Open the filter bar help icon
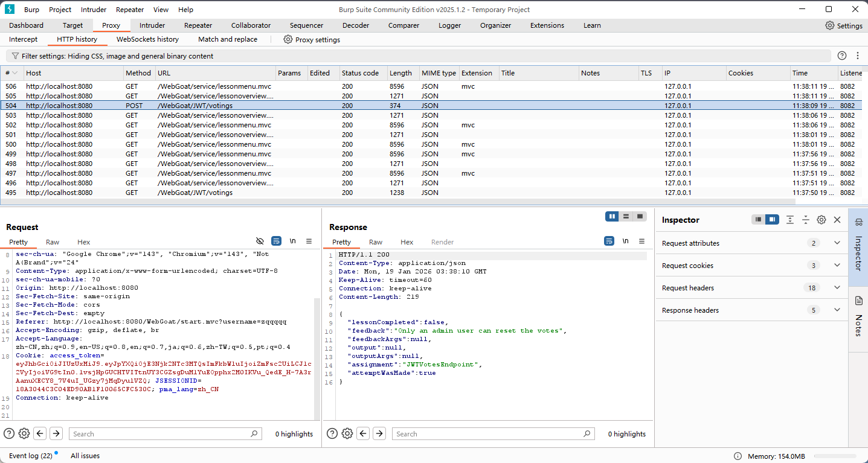Viewport: 868px width, 463px height. tap(842, 56)
